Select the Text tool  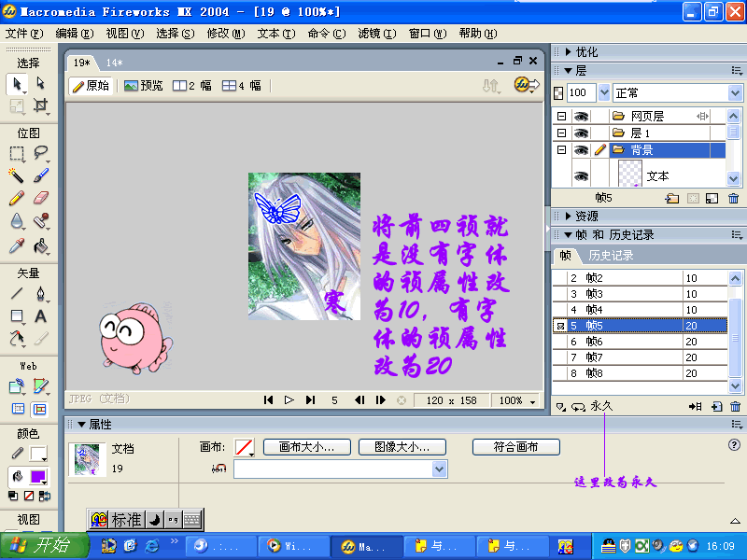coord(40,316)
